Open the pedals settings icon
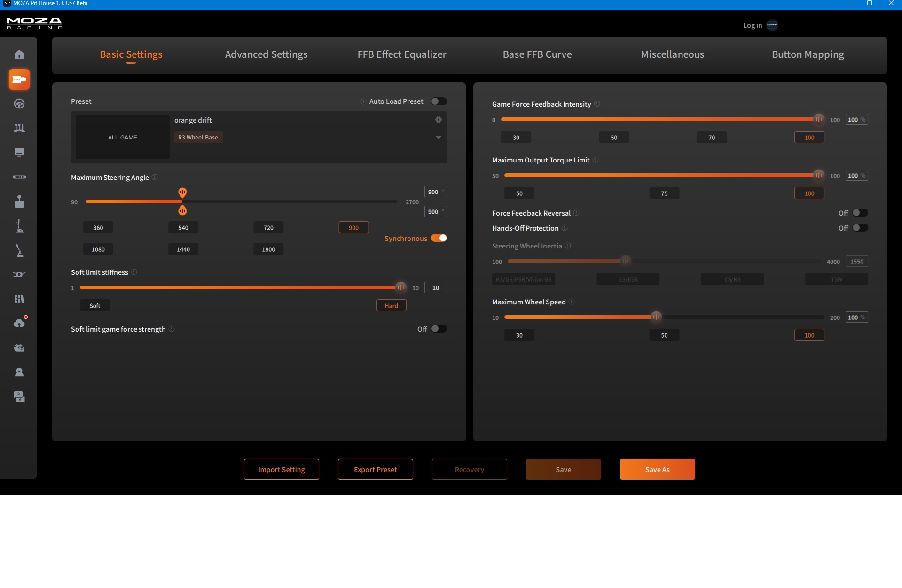Viewport: 902px width, 588px height. [19, 128]
